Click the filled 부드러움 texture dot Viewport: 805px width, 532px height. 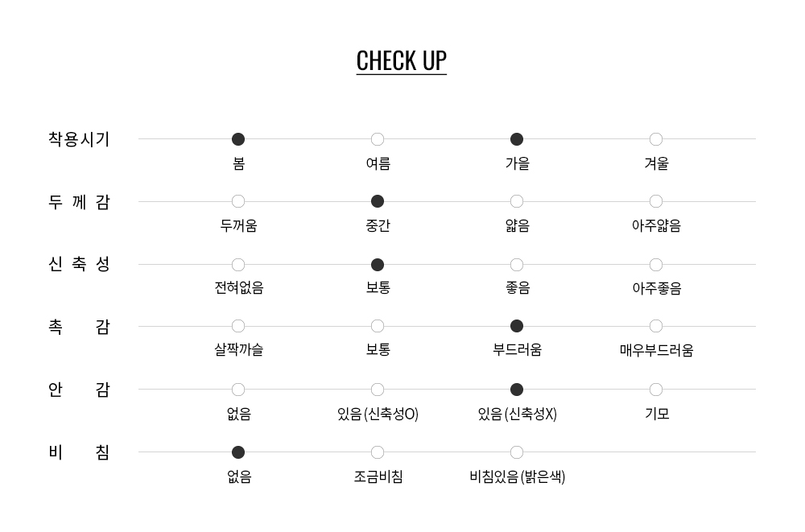517,326
